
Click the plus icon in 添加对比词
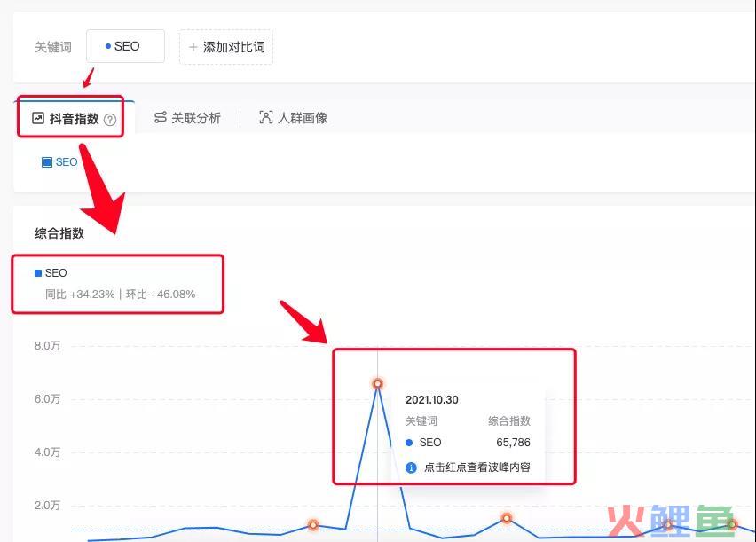click(x=193, y=47)
